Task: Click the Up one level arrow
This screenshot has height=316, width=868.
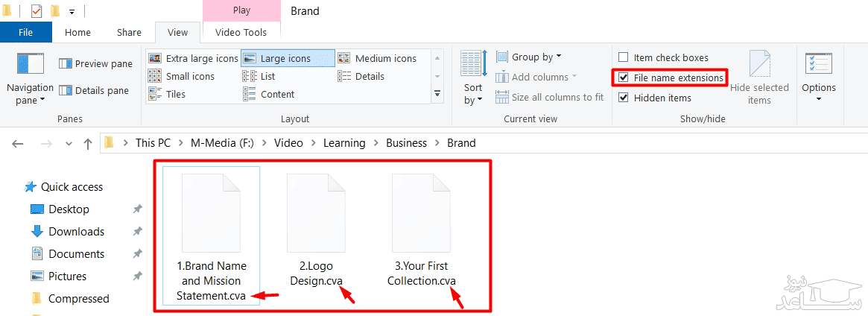Action: point(88,143)
